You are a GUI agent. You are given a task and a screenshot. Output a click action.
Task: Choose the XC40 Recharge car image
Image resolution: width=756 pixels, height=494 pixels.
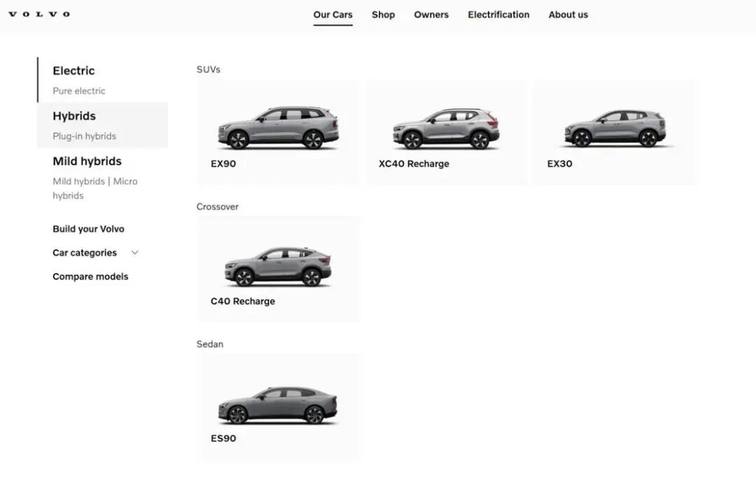tap(446, 128)
